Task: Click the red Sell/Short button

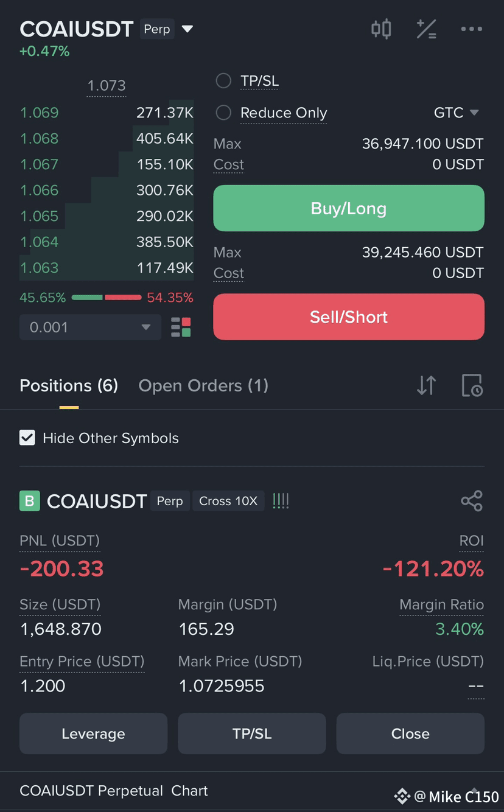Action: tap(349, 317)
